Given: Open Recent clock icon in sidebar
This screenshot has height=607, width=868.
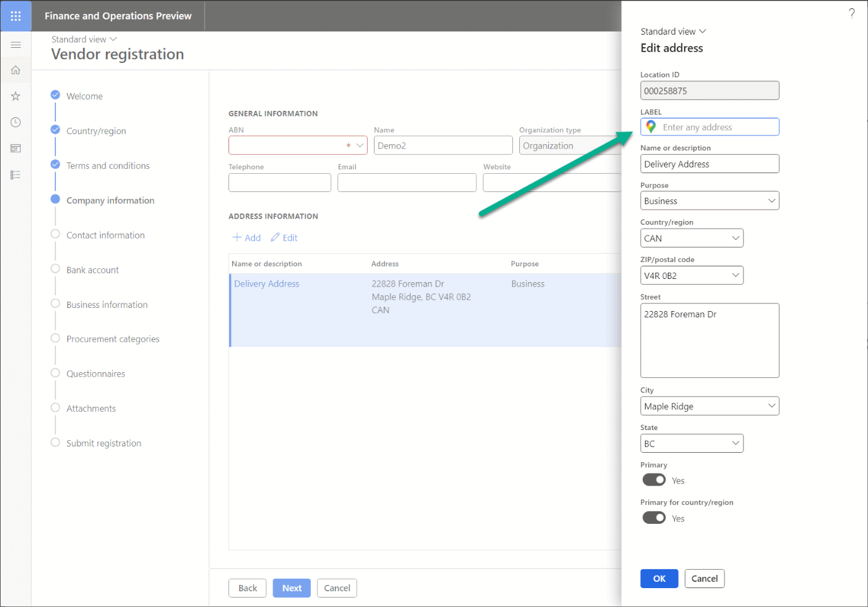Looking at the screenshot, I should pyautogui.click(x=16, y=122).
